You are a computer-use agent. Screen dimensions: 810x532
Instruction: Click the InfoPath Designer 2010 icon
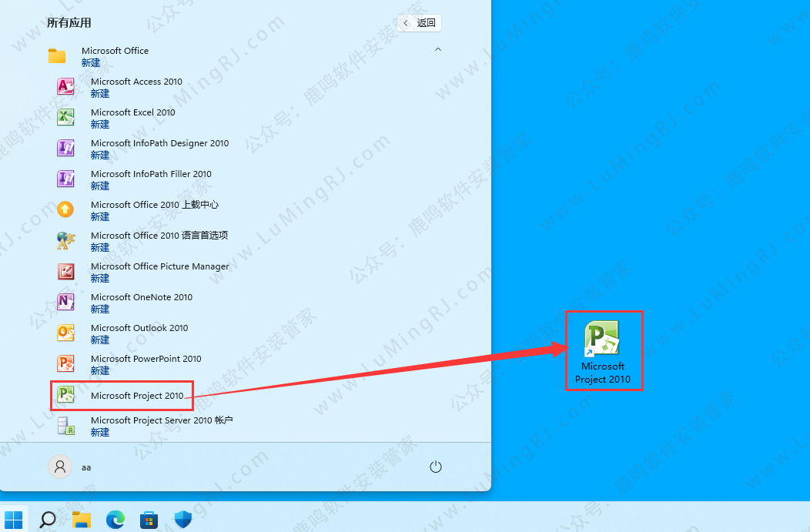(x=65, y=149)
